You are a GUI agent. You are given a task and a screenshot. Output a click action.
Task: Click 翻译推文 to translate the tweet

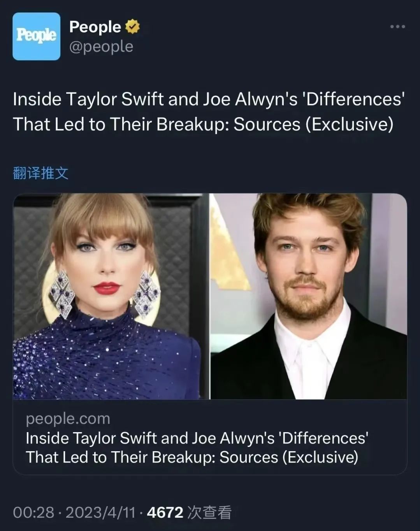40,173
